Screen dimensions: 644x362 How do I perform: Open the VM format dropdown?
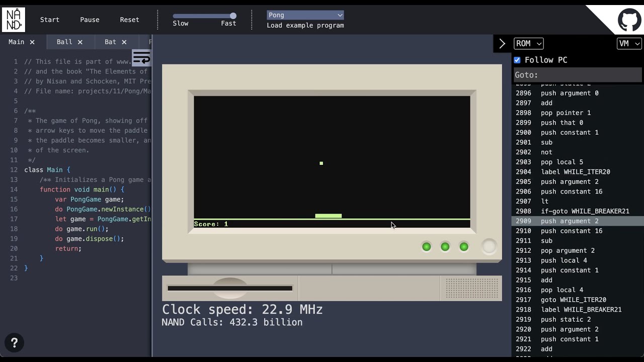[x=629, y=44]
